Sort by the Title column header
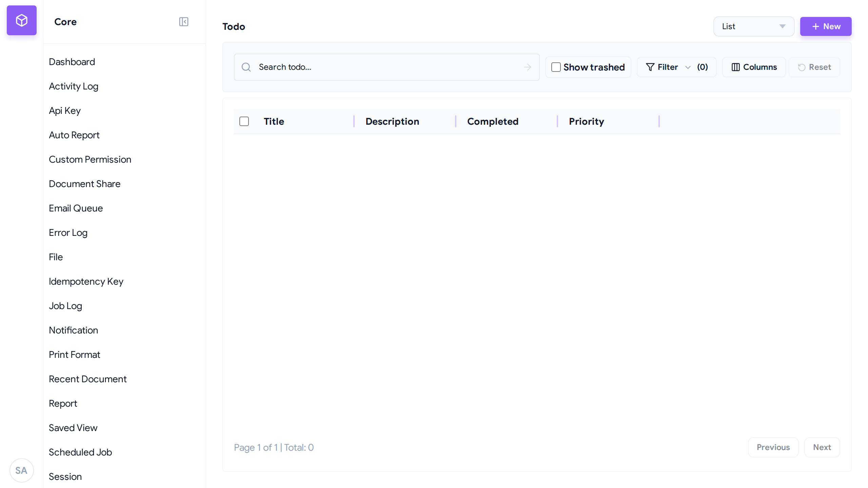This screenshot has width=868, height=488. click(x=274, y=121)
